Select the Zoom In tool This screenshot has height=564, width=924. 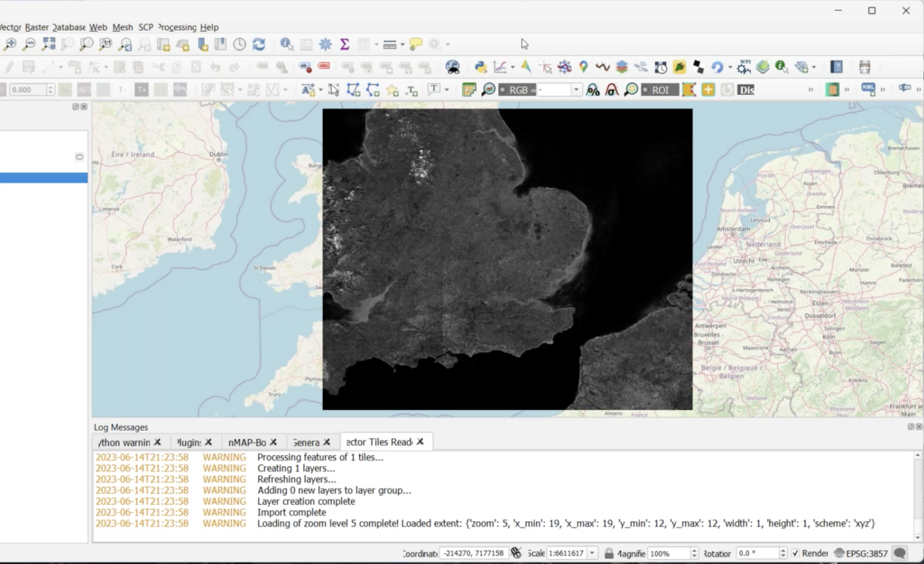click(10, 44)
